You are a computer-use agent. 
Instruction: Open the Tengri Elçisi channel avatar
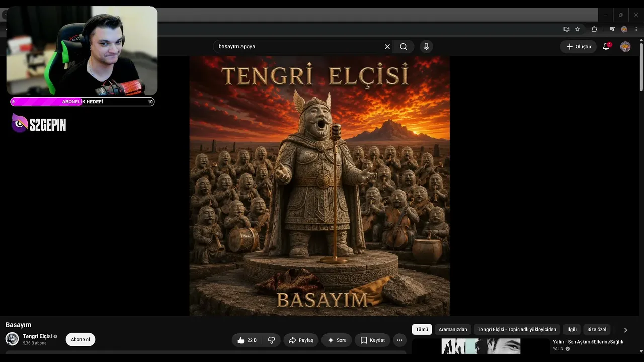tap(12, 339)
